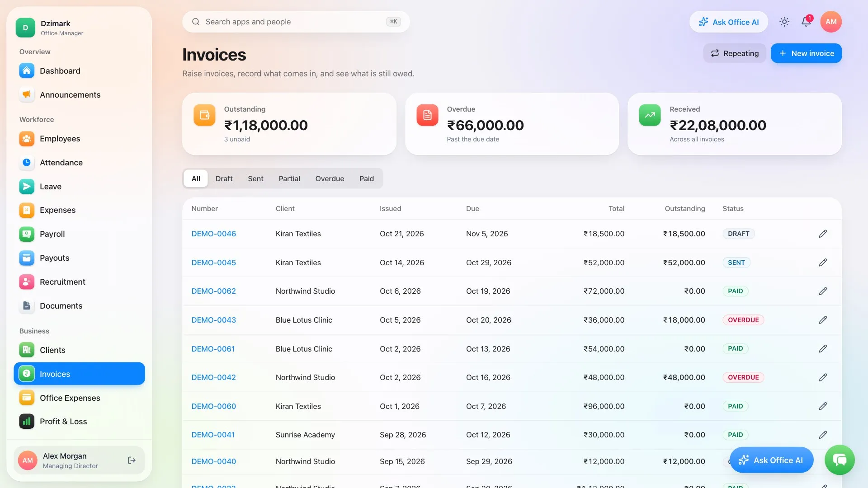
Task: Click the logout icon beside Alex Morgan
Action: [x=132, y=460]
